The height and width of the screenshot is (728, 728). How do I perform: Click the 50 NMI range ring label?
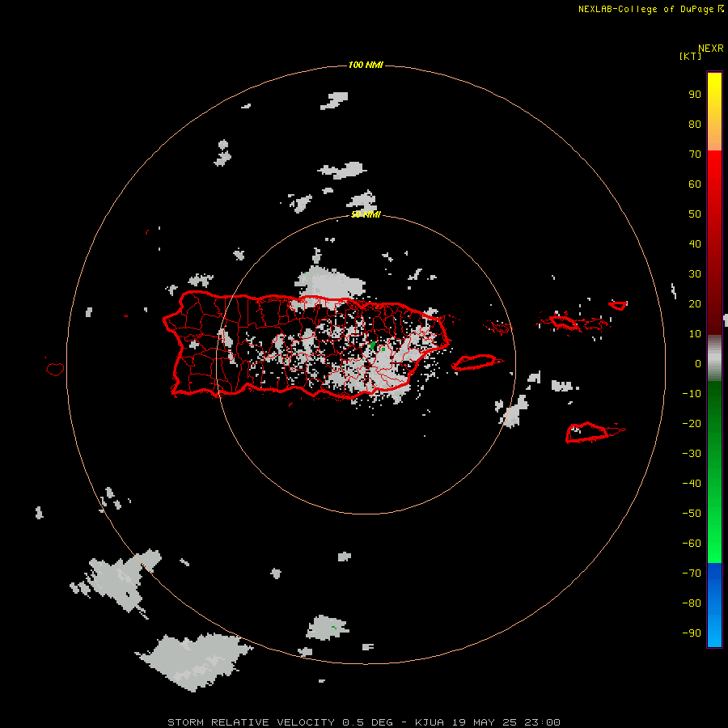coord(366,214)
